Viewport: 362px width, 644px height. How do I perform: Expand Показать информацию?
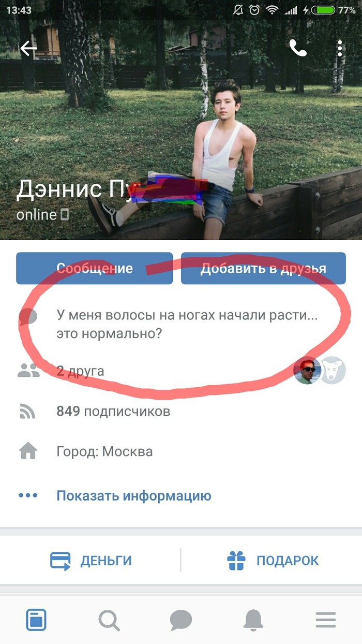[x=134, y=495]
